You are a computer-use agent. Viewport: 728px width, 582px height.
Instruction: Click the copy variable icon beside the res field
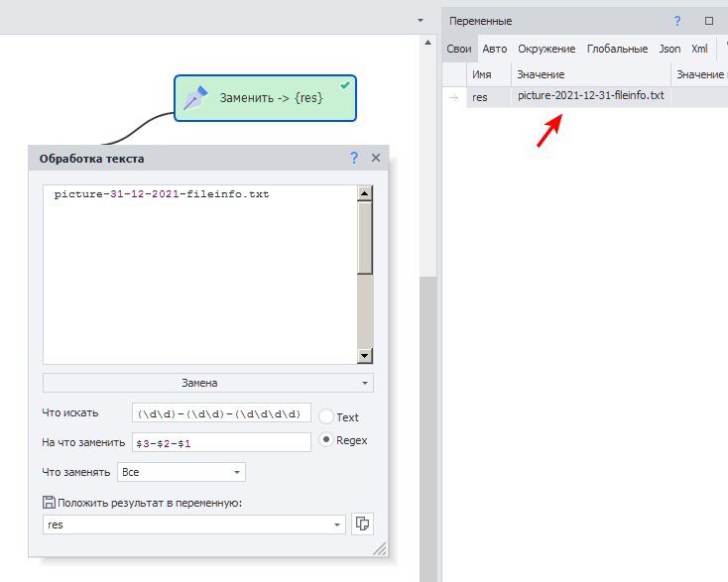pos(362,524)
